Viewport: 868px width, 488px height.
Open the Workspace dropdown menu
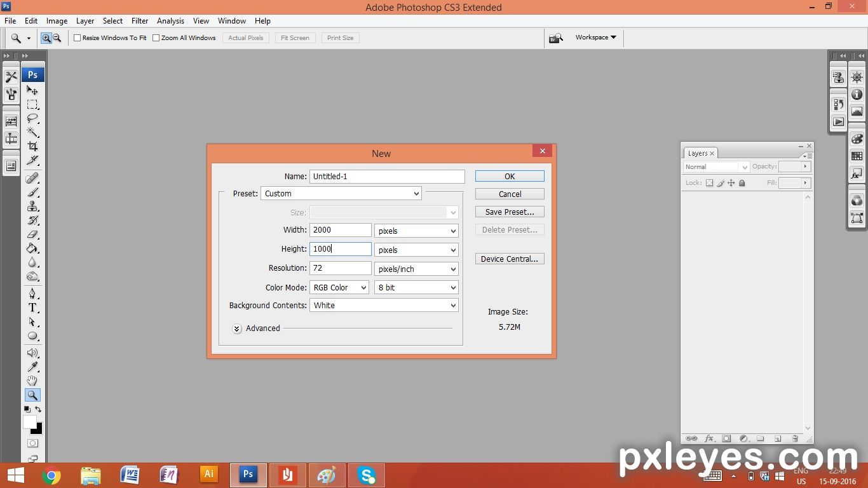595,37
